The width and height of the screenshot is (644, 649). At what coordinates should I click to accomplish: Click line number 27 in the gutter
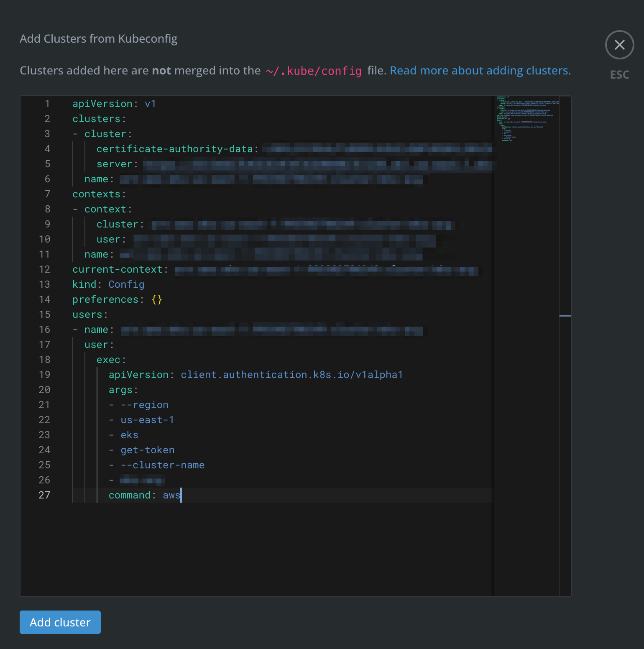(x=44, y=495)
